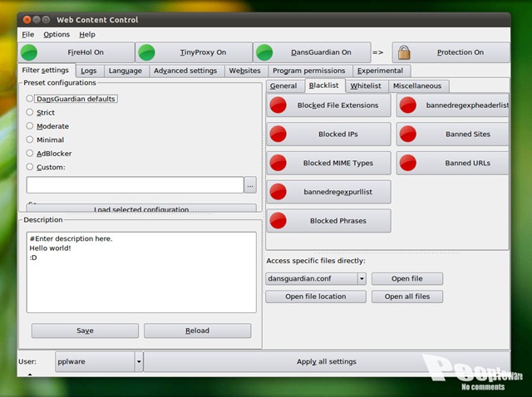Click red icon for Blocked File Extensions
The image size is (532, 397).
coord(278,105)
